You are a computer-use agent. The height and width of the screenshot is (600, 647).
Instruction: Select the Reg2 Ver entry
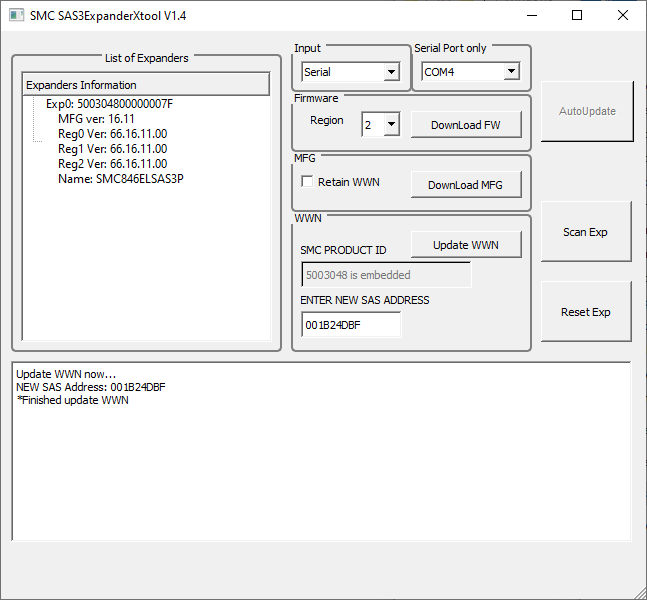112,164
